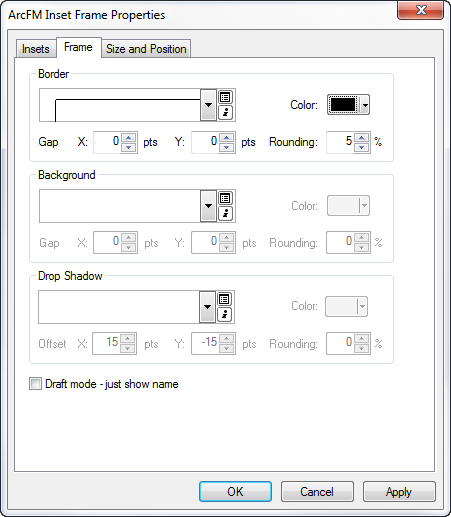The image size is (451, 517).
Task: Open Border style selector list icon
Action: [225, 97]
